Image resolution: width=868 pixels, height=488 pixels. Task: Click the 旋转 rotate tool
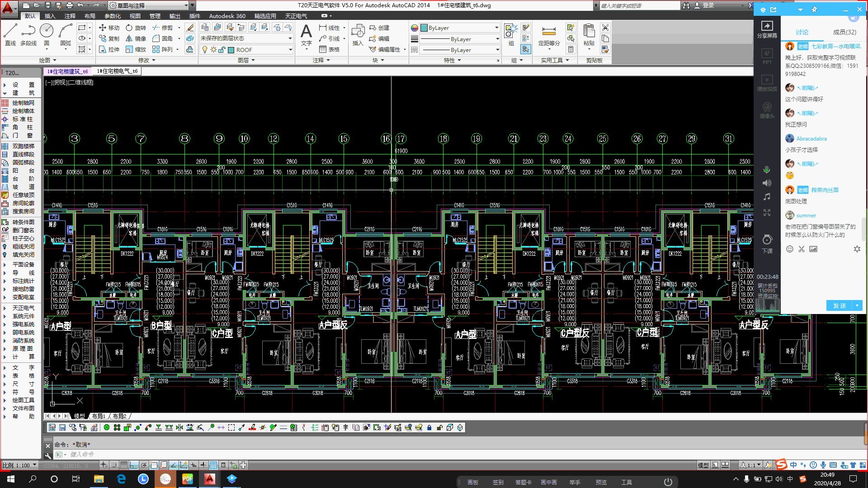(x=136, y=28)
